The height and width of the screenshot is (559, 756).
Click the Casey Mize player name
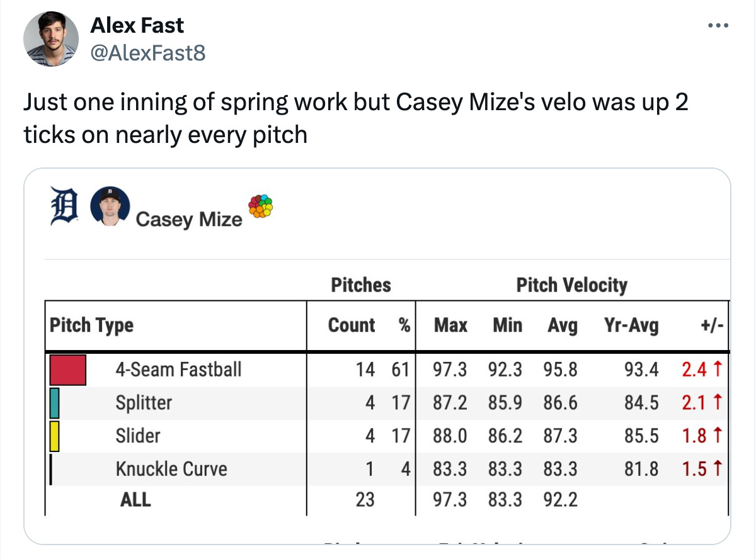189,219
